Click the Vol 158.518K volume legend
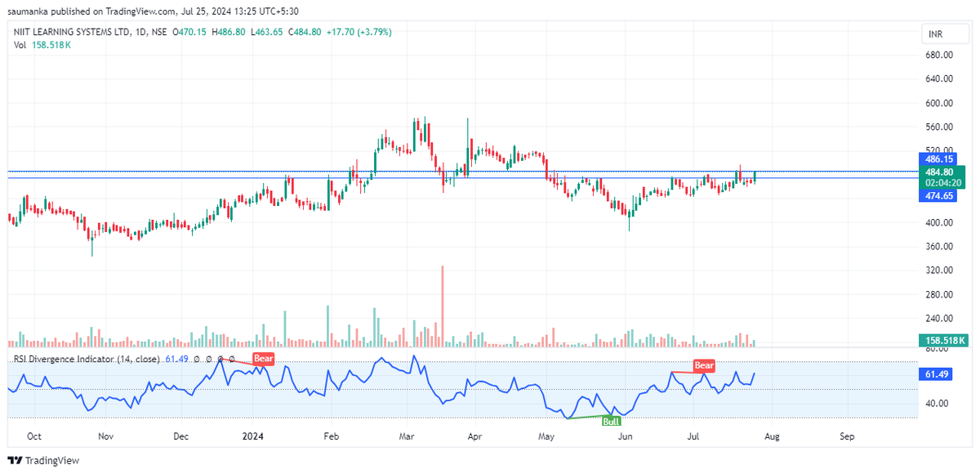This screenshot has width=980, height=474. click(42, 45)
